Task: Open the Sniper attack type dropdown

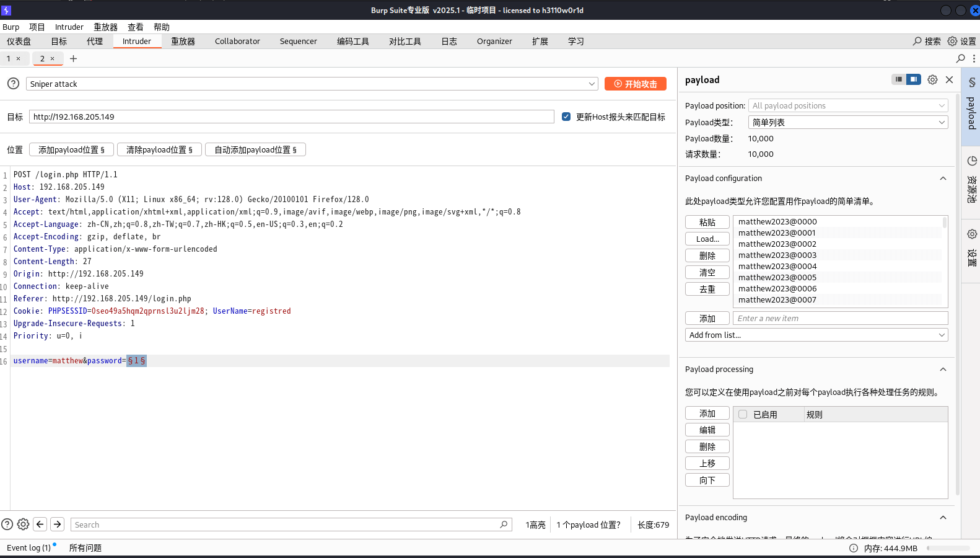Action: coord(312,84)
